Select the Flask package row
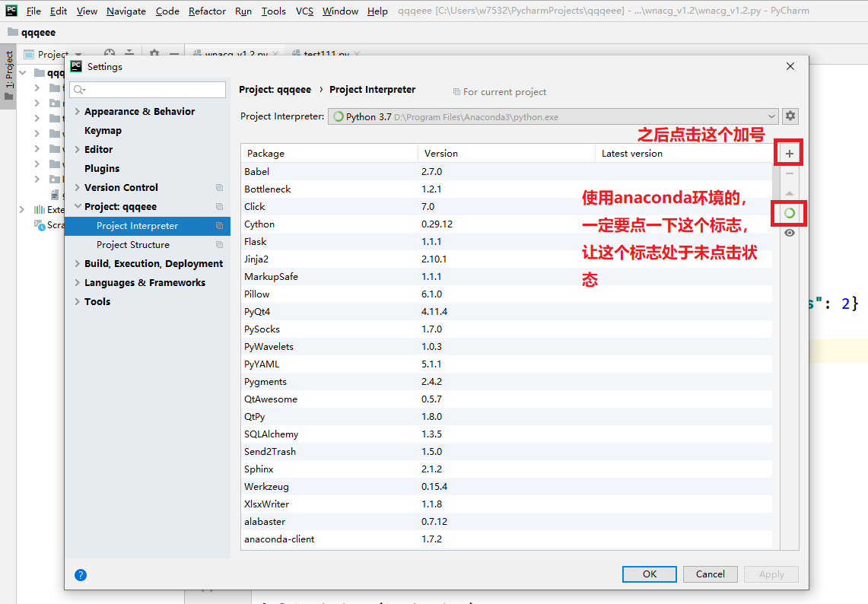 point(507,242)
